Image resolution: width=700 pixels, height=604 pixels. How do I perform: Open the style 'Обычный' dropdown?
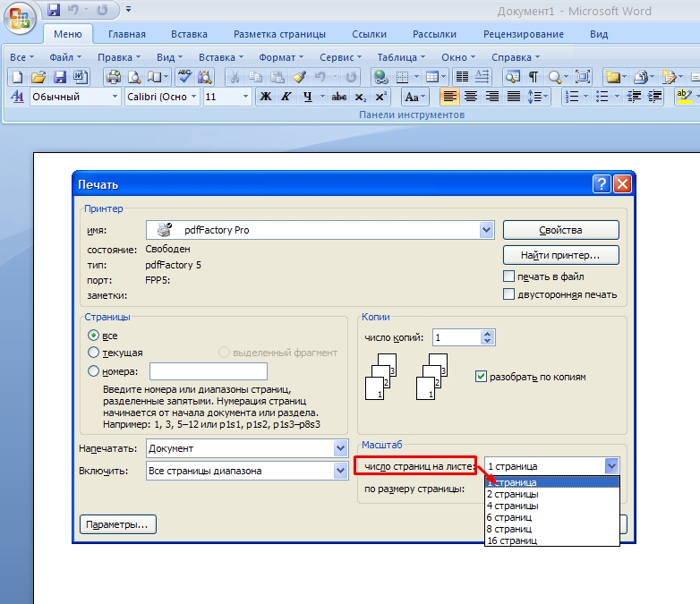coord(115,97)
